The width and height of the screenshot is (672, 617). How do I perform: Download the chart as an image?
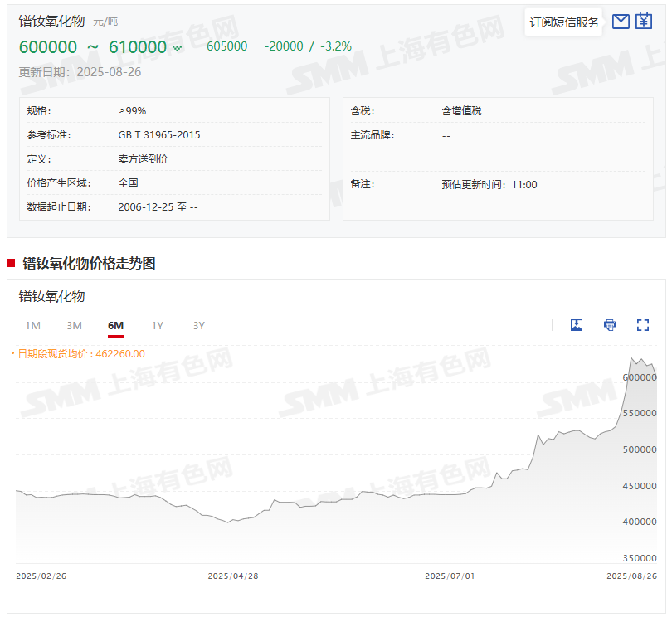[577, 325]
